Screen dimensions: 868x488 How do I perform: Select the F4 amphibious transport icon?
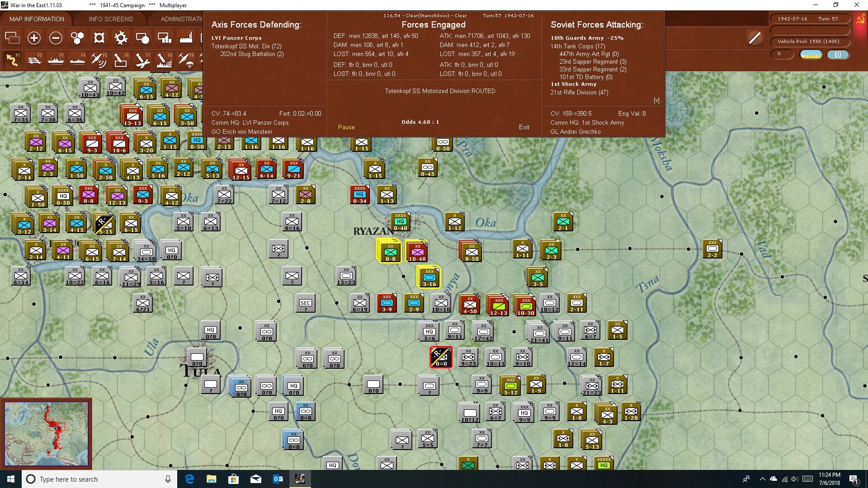pyautogui.click(x=77, y=60)
